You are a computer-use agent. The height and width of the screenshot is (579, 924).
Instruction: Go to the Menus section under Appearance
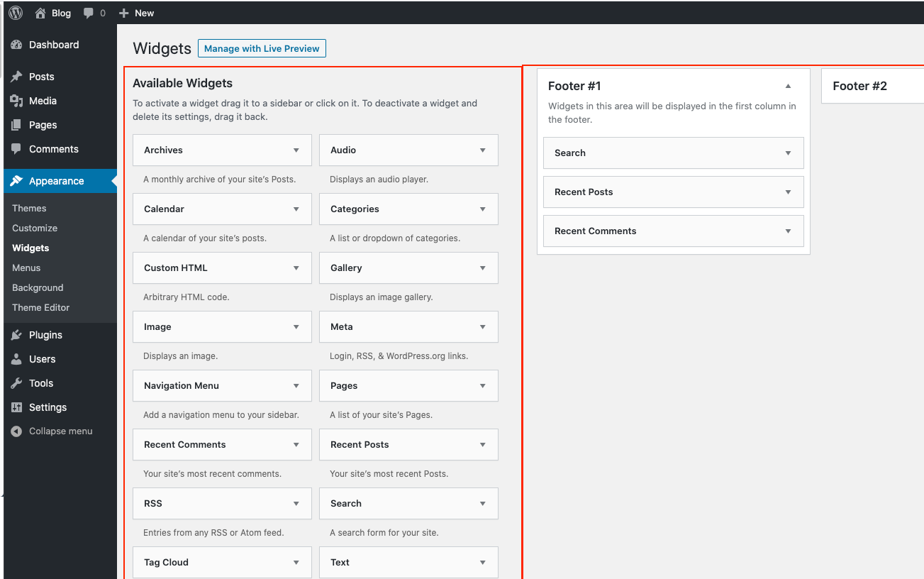coord(26,268)
